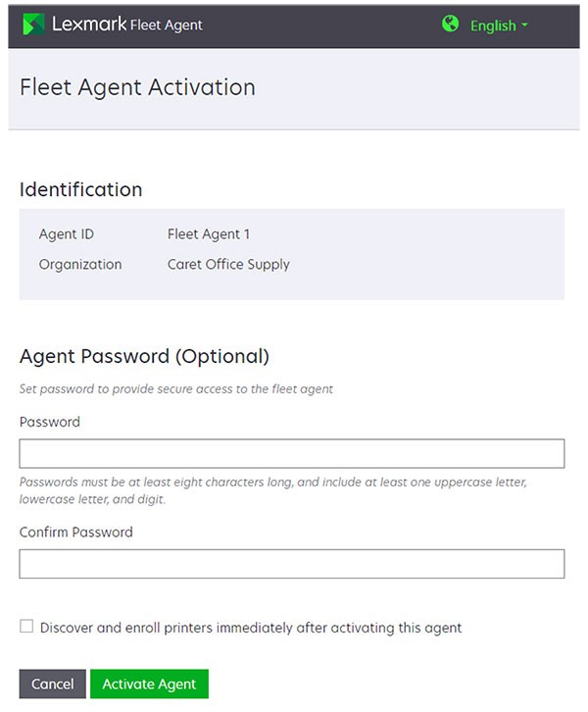Image resolution: width=588 pixels, height=712 pixels.
Task: Click the globe language icon
Action: point(451,25)
